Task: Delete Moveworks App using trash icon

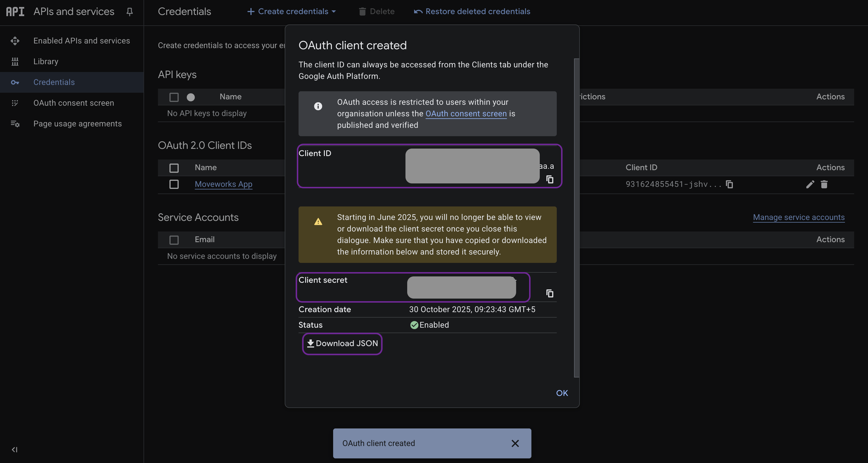Action: tap(824, 184)
